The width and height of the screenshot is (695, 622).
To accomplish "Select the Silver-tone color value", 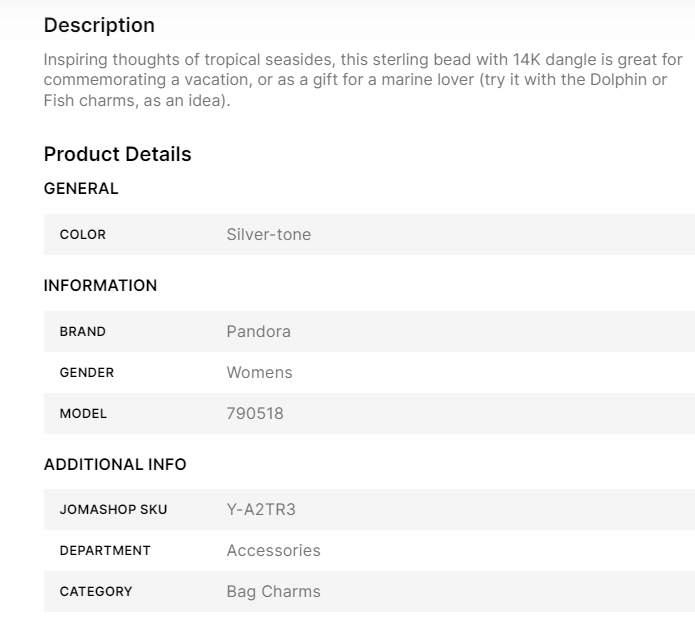I will [268, 234].
